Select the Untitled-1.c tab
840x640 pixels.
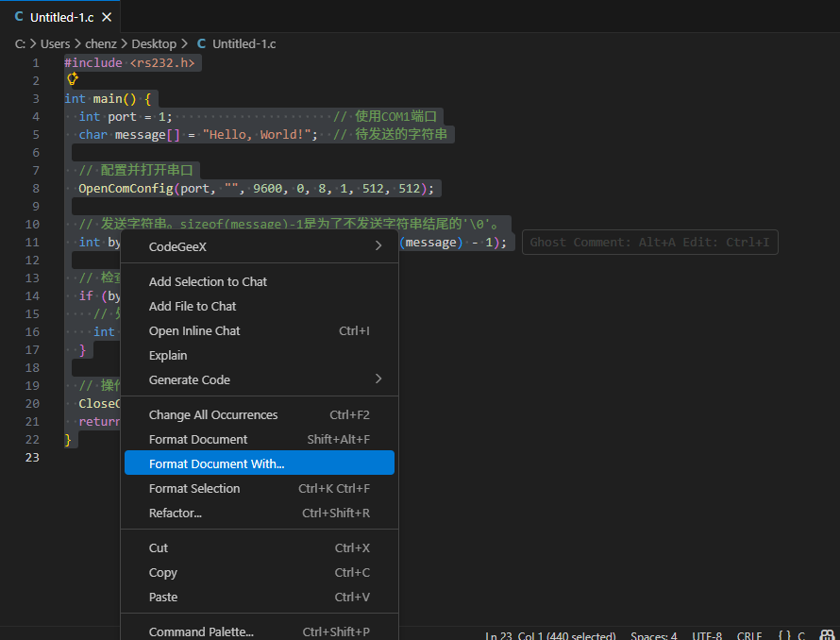(60, 17)
